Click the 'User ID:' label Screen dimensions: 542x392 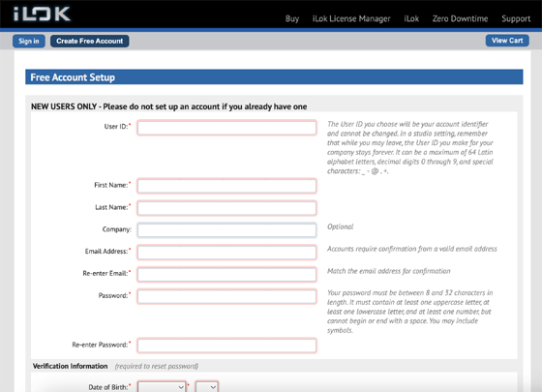[x=116, y=127]
